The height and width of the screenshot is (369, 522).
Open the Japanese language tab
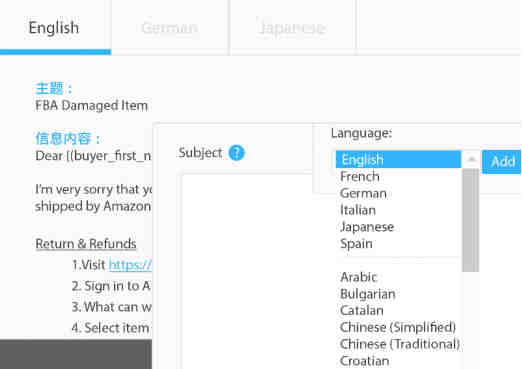coord(292,28)
